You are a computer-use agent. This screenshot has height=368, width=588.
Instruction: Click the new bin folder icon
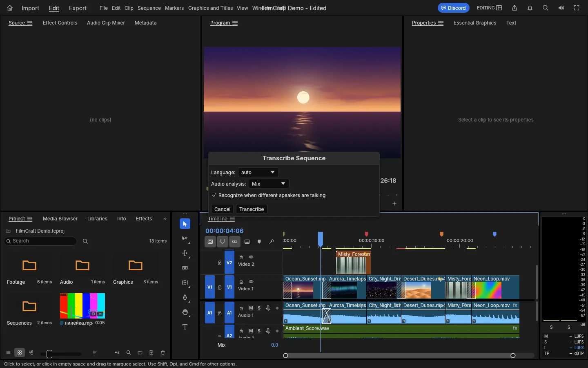pyautogui.click(x=140, y=352)
